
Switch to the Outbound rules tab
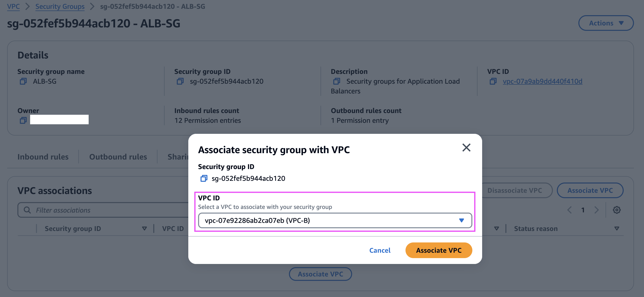click(118, 157)
